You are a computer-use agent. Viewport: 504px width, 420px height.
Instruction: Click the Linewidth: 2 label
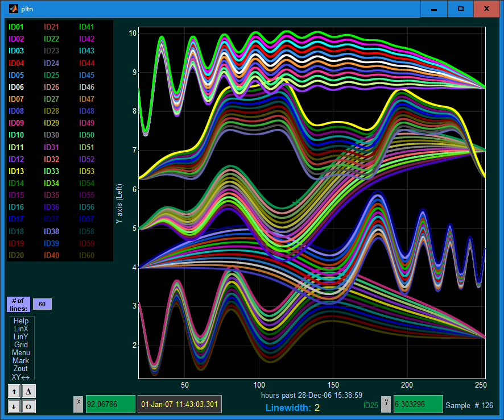[x=292, y=408]
